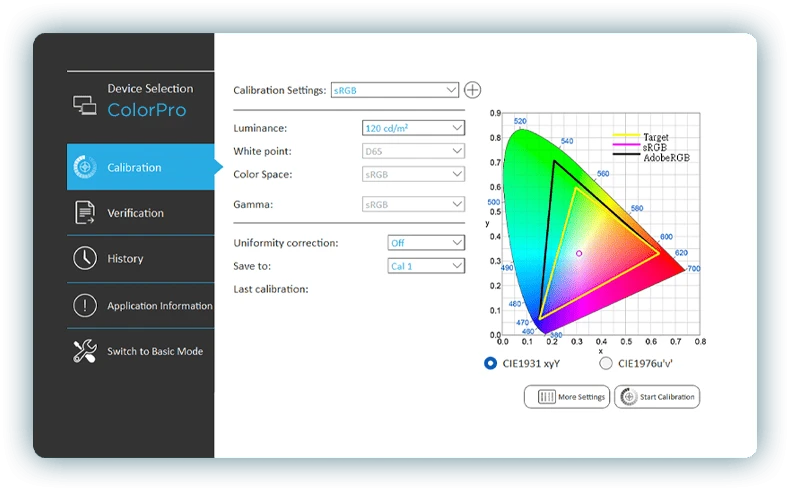
Task: Open the Gamma sRGB dropdown
Action: [413, 204]
